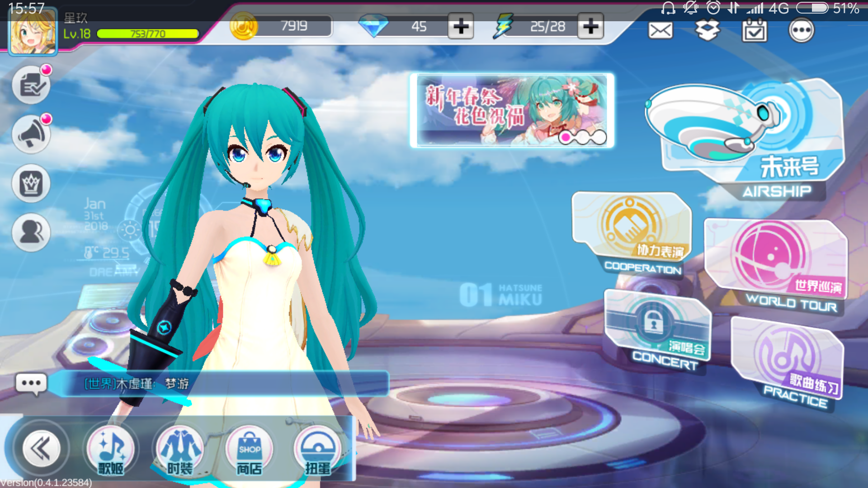The height and width of the screenshot is (488, 868).
Task: Tap the blue diamond icon
Action: (x=373, y=26)
